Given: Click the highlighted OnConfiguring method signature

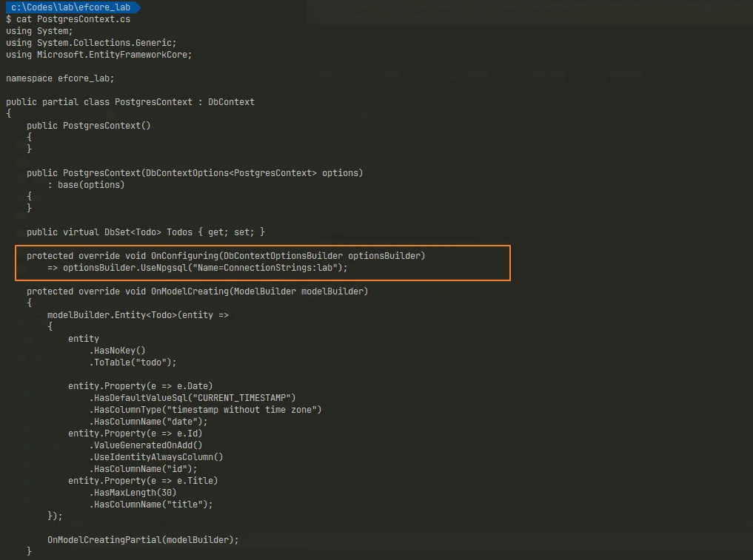Looking at the screenshot, I should click(226, 256).
